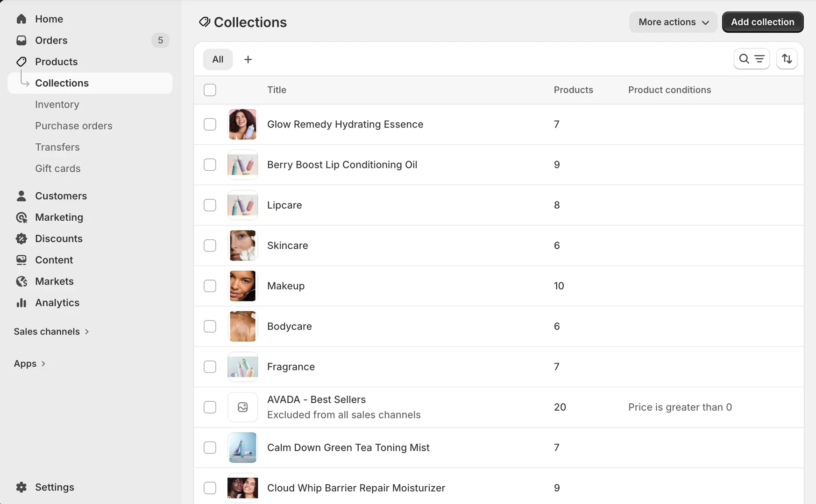Click the Add collection button
This screenshot has width=816, height=504.
pos(762,22)
